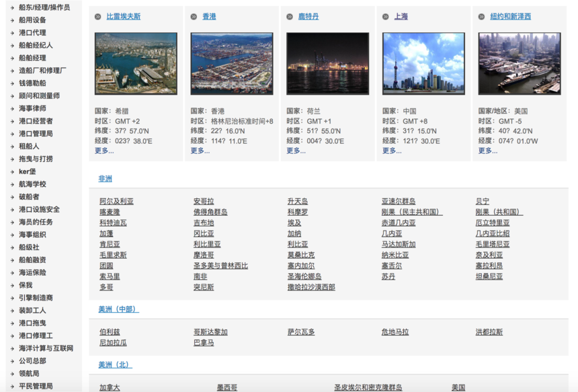This screenshot has height=392, width=578.
Task: Open the 香港 port title link
Action: click(209, 17)
